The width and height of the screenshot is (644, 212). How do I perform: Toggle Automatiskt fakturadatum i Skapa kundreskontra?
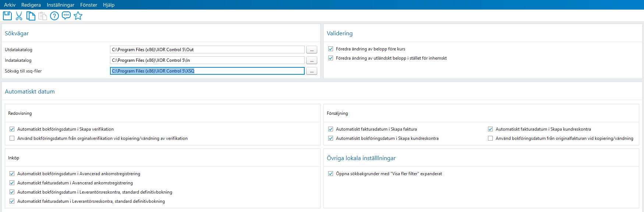click(x=491, y=129)
